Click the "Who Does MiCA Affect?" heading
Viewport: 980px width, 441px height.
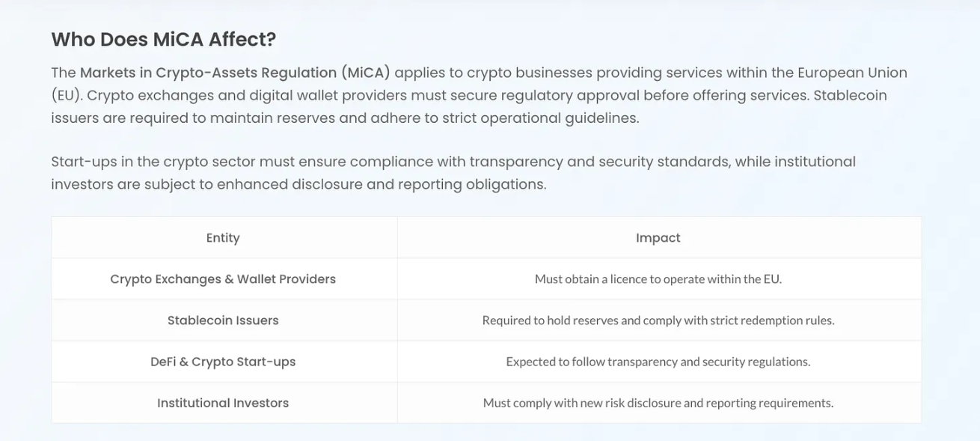point(163,40)
